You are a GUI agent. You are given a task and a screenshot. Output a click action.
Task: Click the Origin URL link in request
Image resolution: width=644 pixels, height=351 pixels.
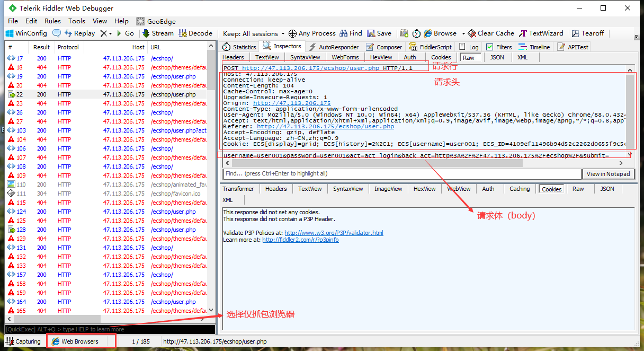tap(292, 103)
